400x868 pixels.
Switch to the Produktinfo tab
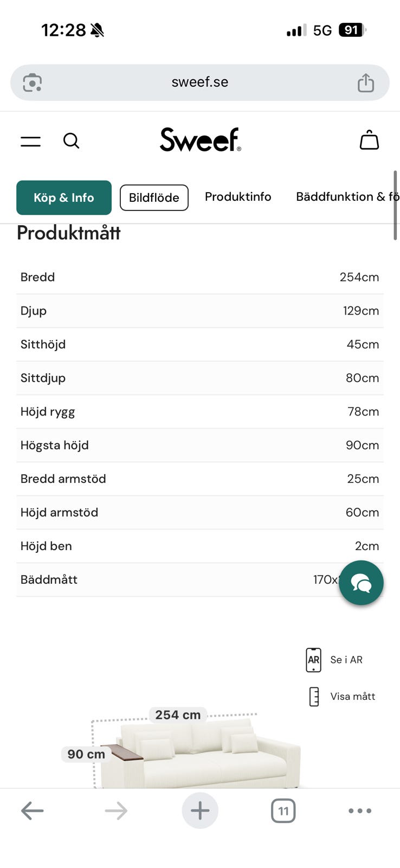tap(238, 197)
